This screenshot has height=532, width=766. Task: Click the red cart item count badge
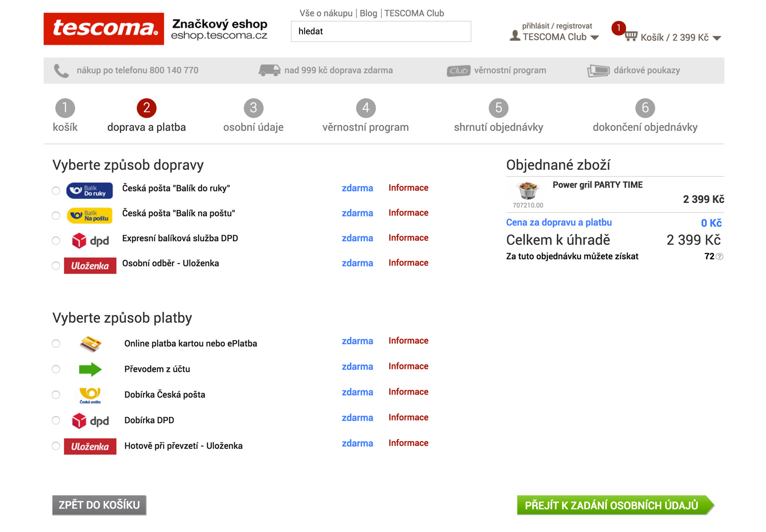[x=618, y=28]
